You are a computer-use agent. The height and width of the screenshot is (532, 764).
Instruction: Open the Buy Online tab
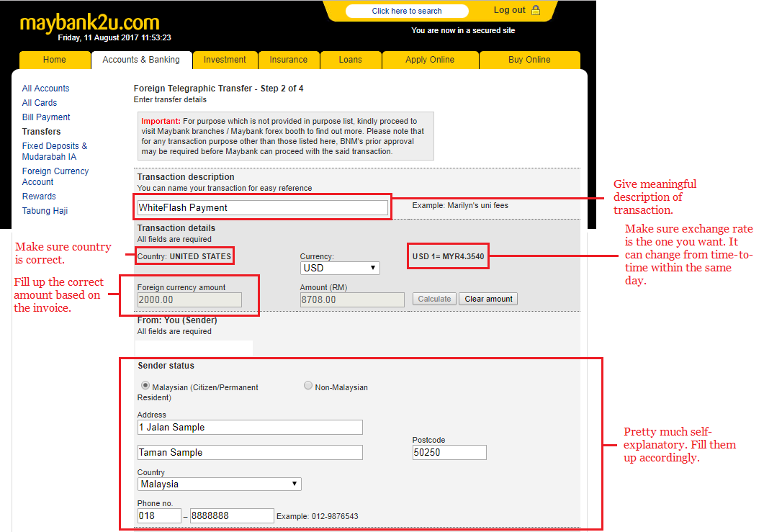[x=529, y=60]
